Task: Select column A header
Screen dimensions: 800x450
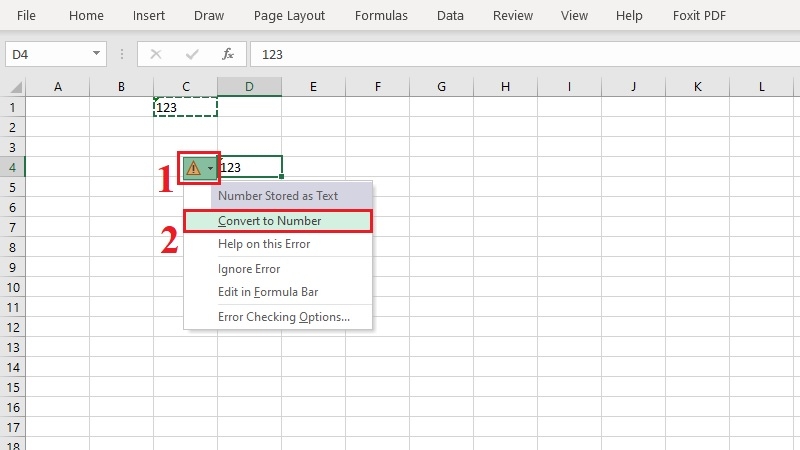Action: (58, 87)
